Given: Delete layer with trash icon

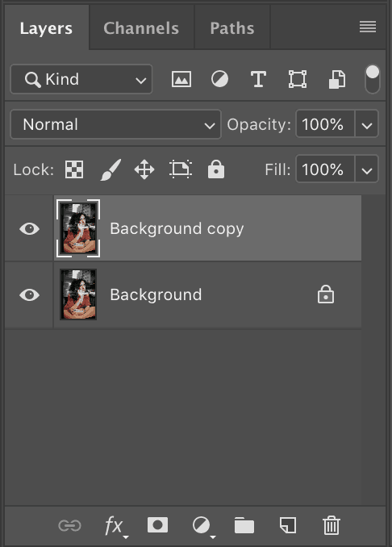Looking at the screenshot, I should coord(331,525).
